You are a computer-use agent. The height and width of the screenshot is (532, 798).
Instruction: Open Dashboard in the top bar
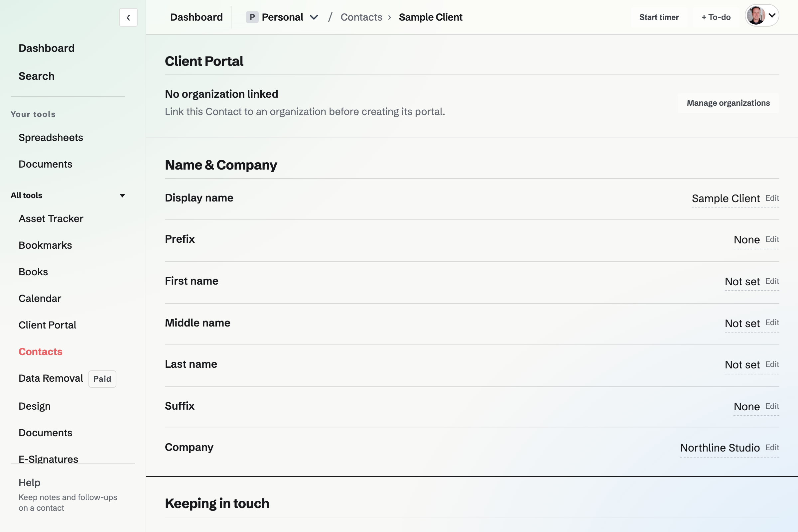[197, 17]
